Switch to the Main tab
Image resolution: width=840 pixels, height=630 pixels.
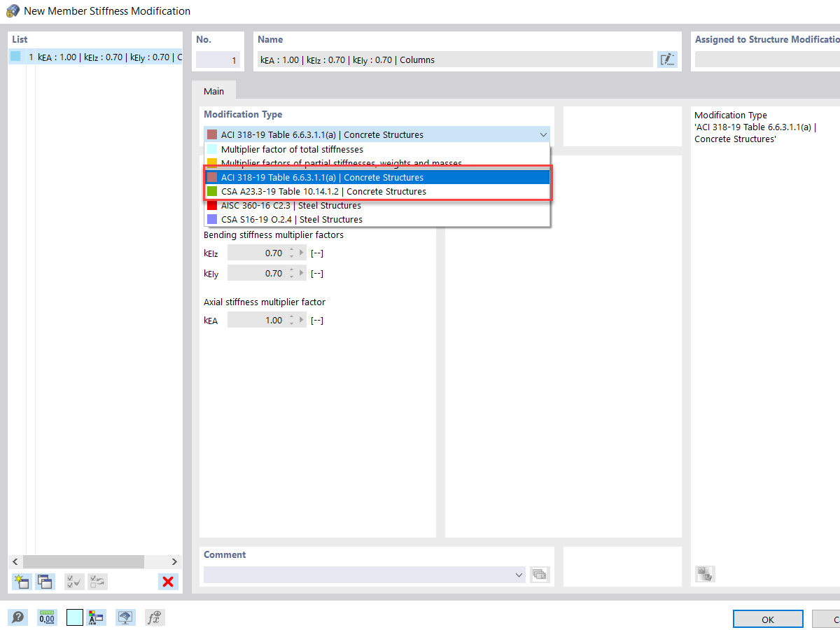coord(213,91)
